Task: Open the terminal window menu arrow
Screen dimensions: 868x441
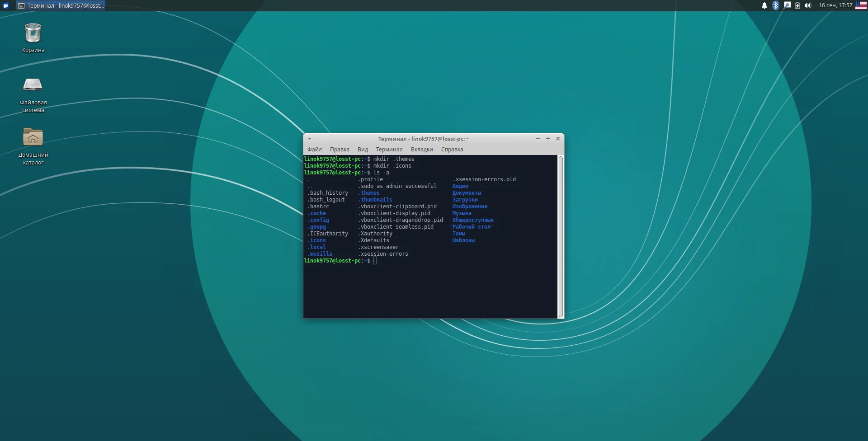Action: tap(310, 139)
